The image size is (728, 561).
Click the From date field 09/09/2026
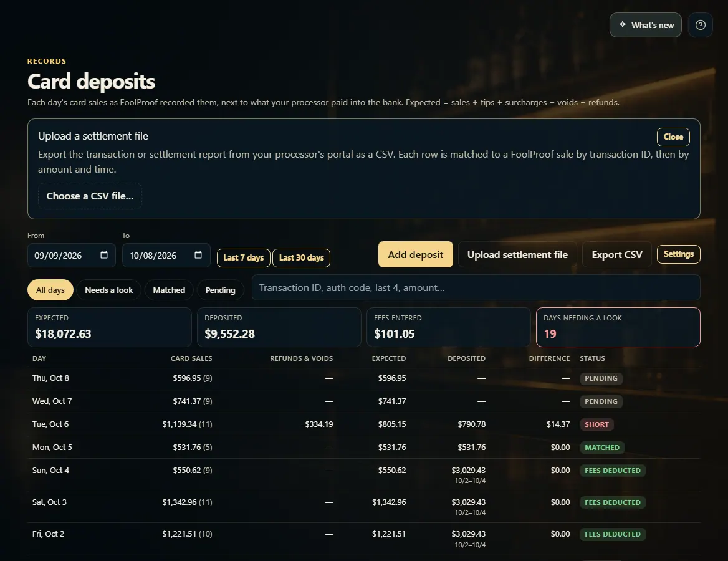coord(72,256)
